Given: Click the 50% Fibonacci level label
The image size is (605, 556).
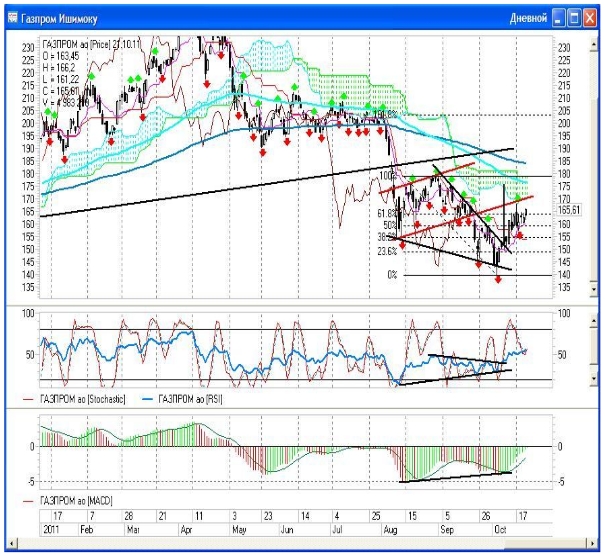Looking at the screenshot, I should click(390, 225).
